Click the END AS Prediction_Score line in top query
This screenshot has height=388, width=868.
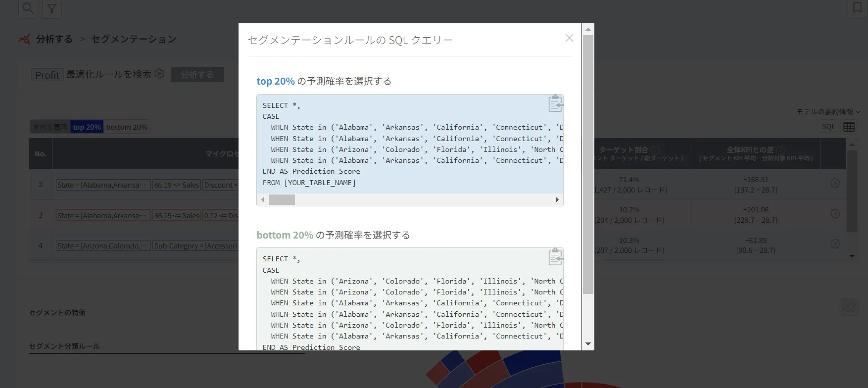click(311, 171)
